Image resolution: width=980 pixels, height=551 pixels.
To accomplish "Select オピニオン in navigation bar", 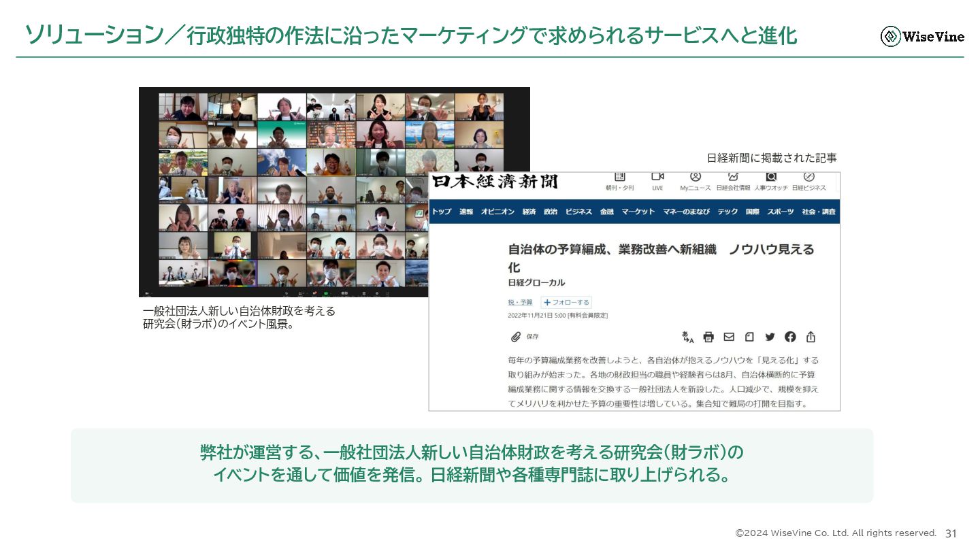I will [497, 212].
